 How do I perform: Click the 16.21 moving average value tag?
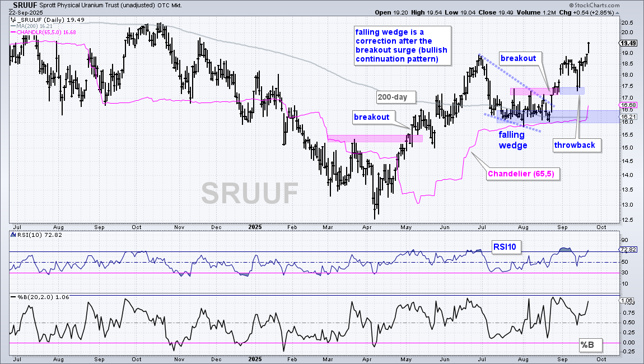coord(628,116)
